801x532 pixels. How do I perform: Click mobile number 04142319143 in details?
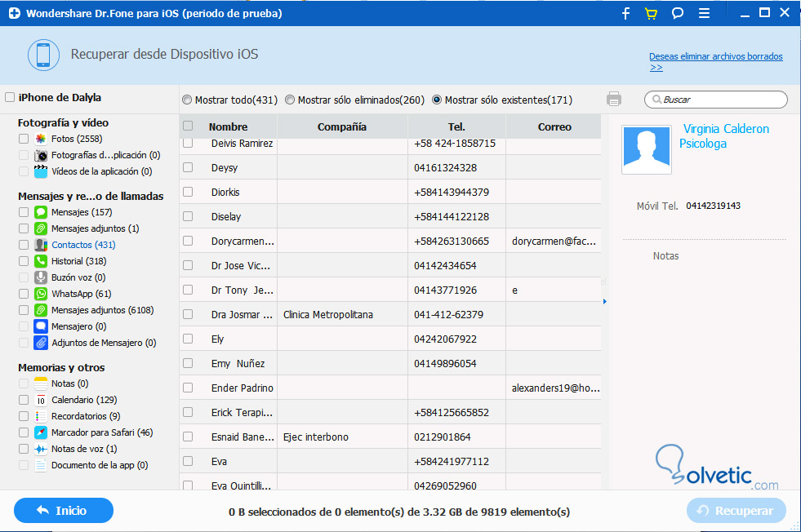[713, 206]
